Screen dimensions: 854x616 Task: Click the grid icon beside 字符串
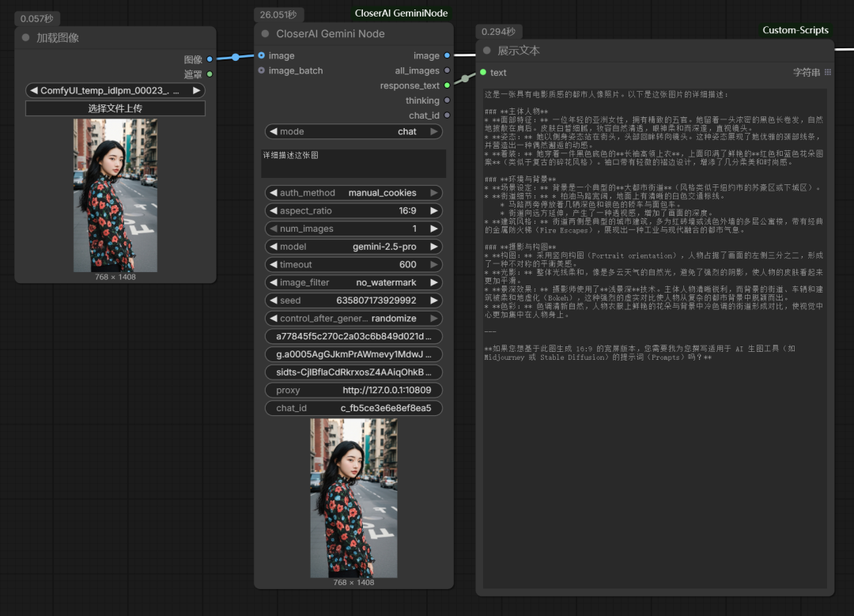(828, 73)
